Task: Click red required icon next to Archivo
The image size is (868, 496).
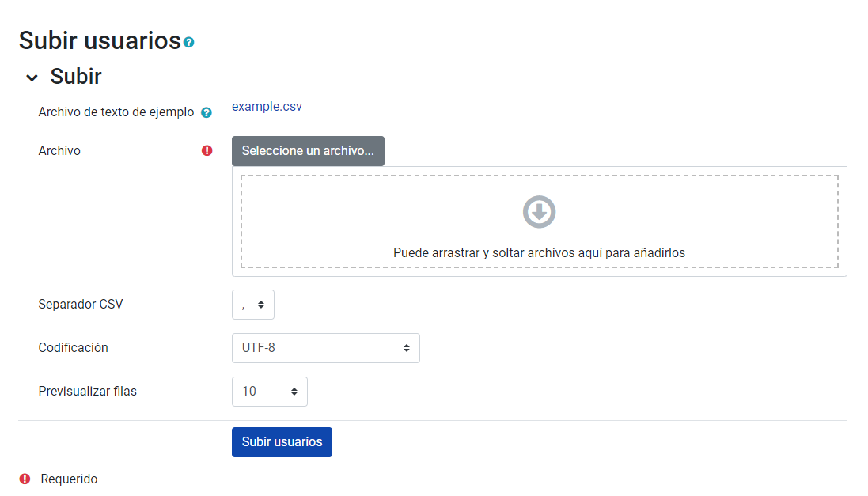Action: point(207,150)
